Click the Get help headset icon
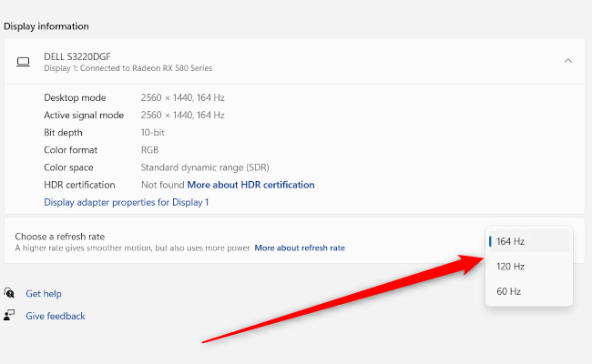The width and height of the screenshot is (592, 364). [x=9, y=293]
